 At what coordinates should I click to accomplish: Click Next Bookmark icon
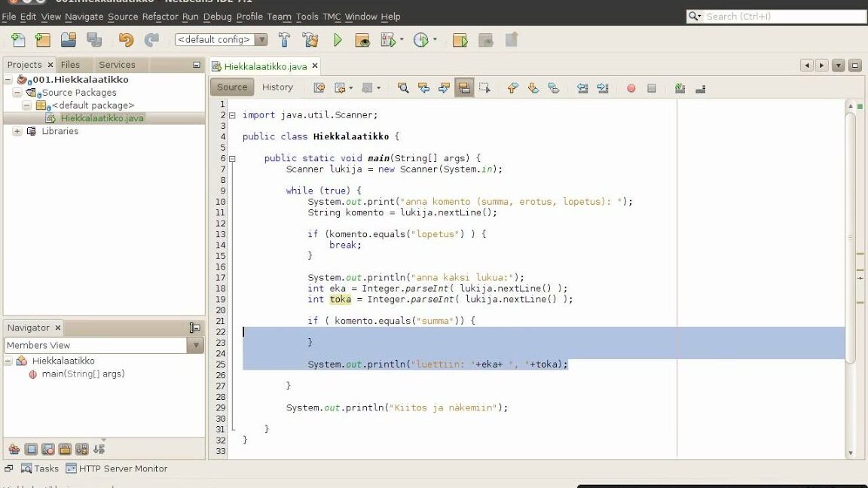pos(533,88)
